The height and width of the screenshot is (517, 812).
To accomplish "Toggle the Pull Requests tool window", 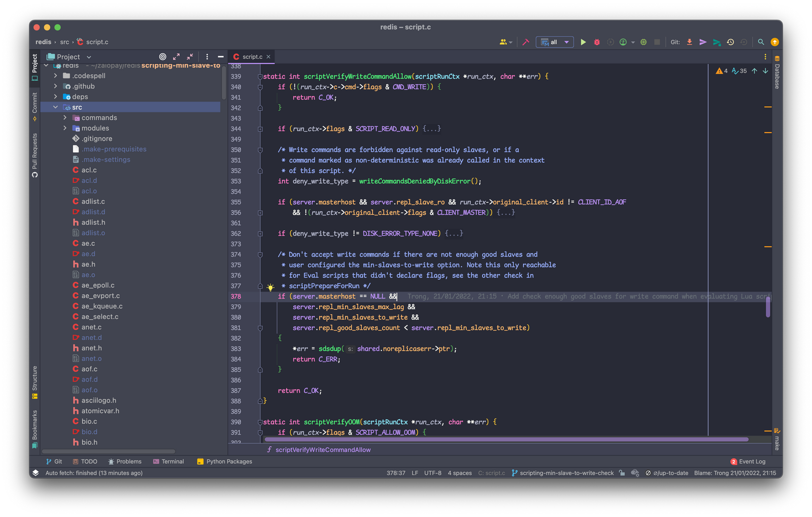I will coord(35,155).
